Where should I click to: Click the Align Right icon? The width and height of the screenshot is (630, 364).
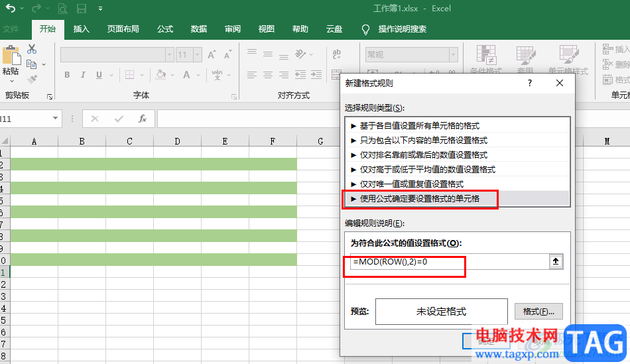pyautogui.click(x=284, y=75)
